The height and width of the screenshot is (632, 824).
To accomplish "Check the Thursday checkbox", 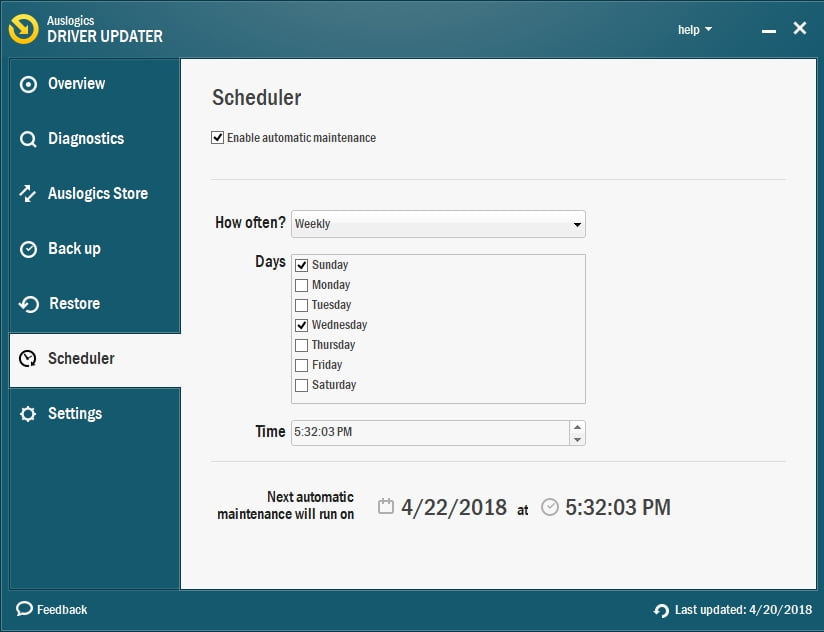I will tap(302, 345).
